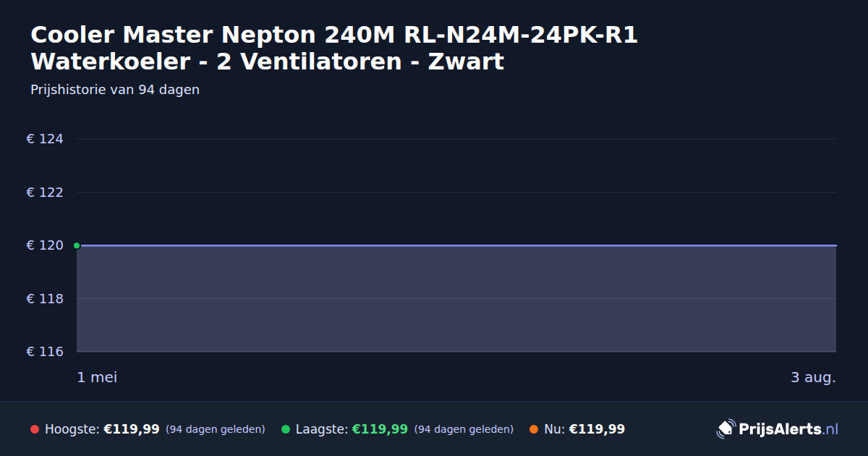This screenshot has height=456, width=868.
Task: Click the € 116 axis label
Action: pos(45,352)
